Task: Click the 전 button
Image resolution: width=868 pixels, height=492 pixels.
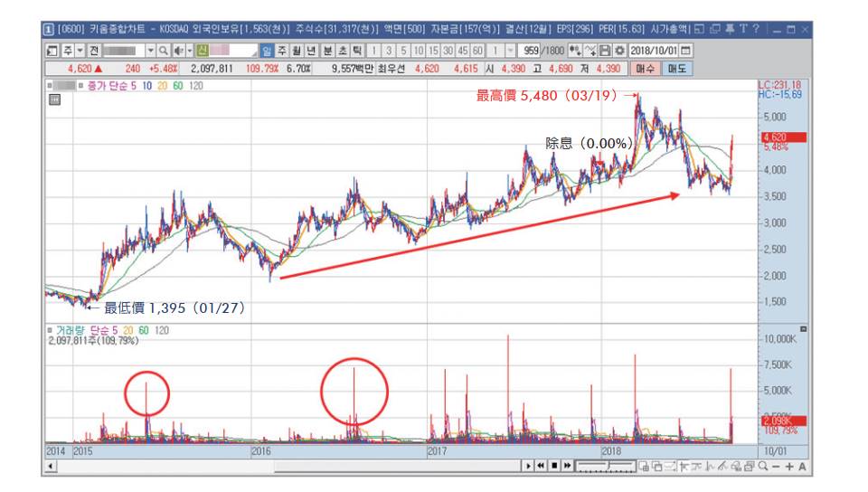Action: [x=94, y=51]
